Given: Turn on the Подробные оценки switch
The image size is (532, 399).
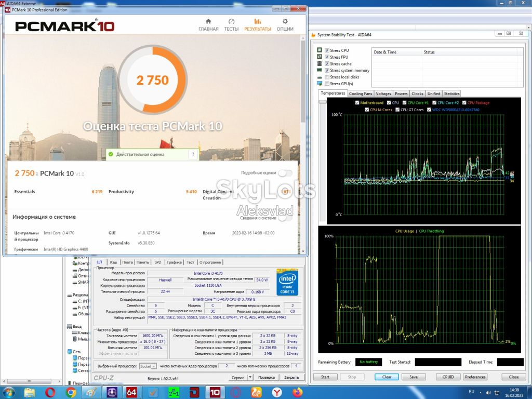Looking at the screenshot, I should pos(285,173).
